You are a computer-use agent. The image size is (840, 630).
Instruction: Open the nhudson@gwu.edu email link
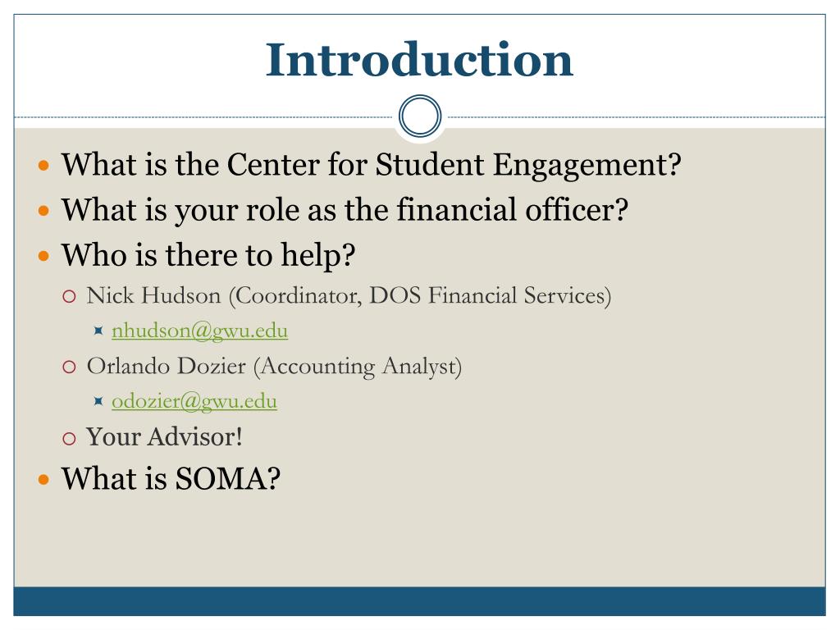pyautogui.click(x=199, y=331)
